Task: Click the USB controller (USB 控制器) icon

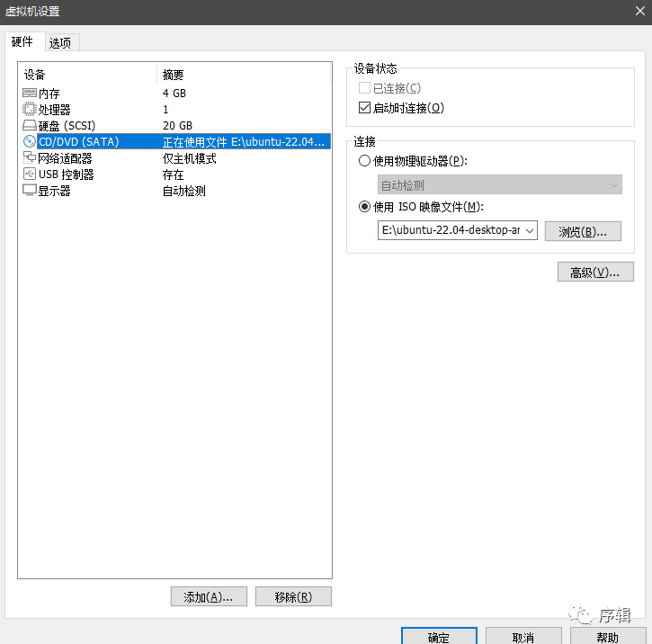Action: click(30, 174)
